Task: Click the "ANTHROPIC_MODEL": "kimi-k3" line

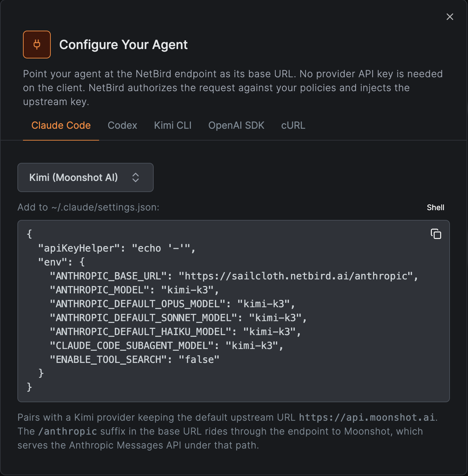Action: click(x=134, y=290)
